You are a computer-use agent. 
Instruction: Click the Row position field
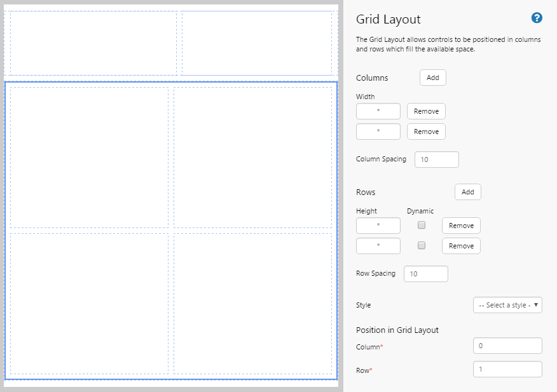coord(507,369)
